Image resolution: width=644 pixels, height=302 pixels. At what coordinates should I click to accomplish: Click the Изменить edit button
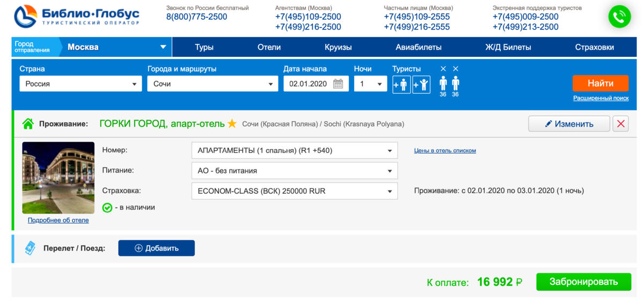[569, 124]
